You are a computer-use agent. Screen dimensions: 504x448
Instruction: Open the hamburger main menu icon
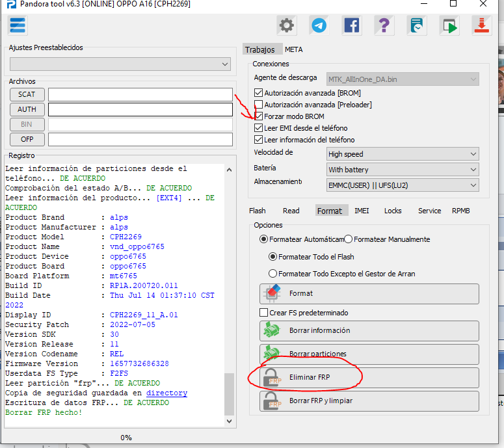tap(18, 25)
